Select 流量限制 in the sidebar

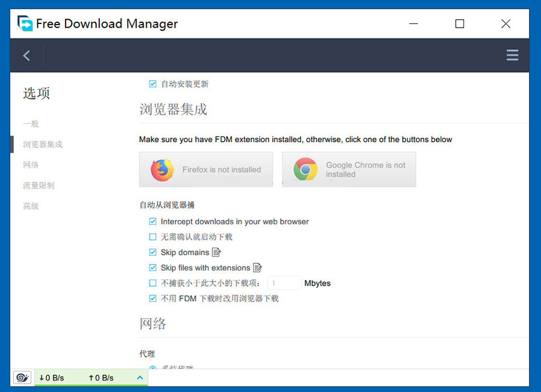[x=38, y=185]
